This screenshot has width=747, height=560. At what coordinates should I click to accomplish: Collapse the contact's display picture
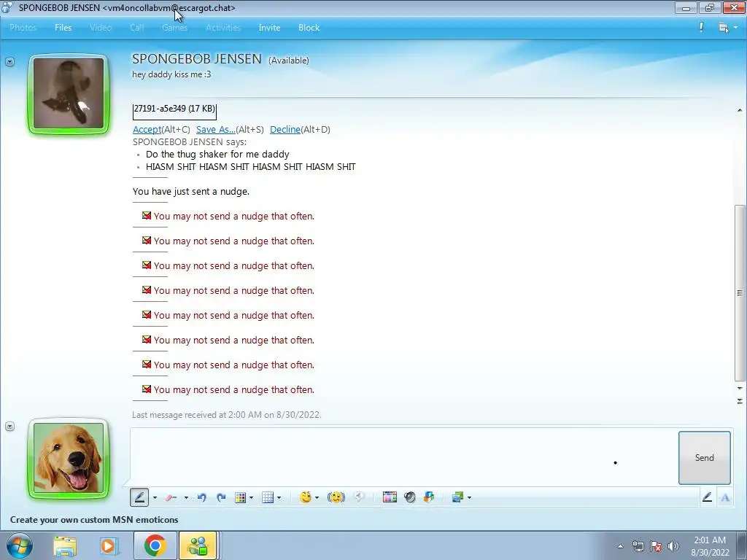(10, 61)
